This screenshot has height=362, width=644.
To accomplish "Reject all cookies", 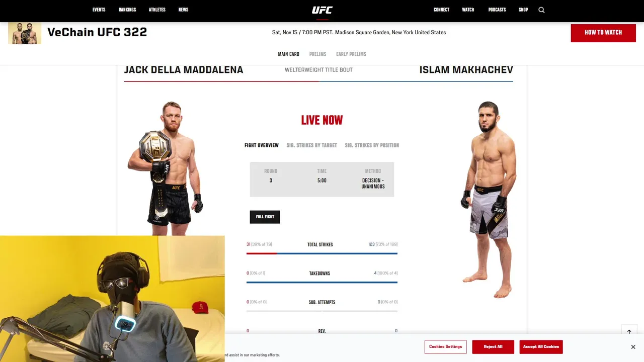I will pyautogui.click(x=493, y=347).
